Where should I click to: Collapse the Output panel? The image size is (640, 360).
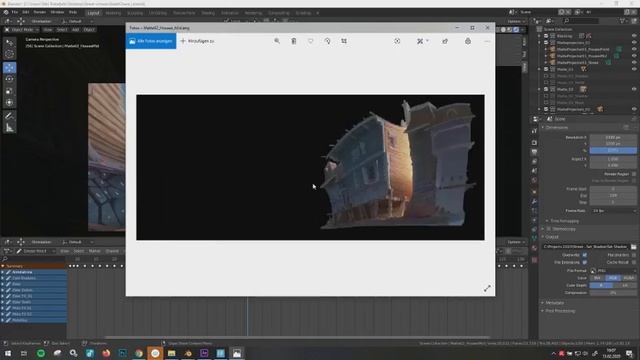coord(551,236)
